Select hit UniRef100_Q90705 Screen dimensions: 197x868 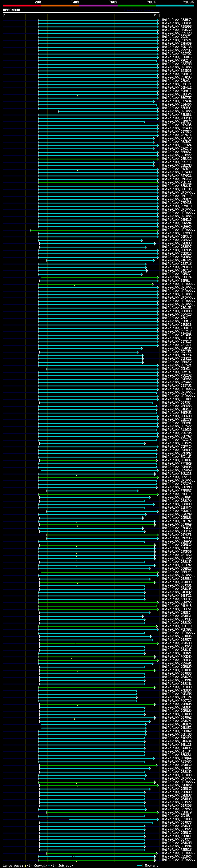coord(177,433)
